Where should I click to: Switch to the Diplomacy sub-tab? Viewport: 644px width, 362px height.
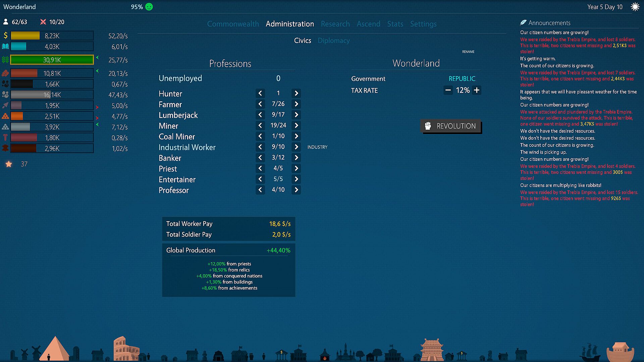click(x=333, y=41)
